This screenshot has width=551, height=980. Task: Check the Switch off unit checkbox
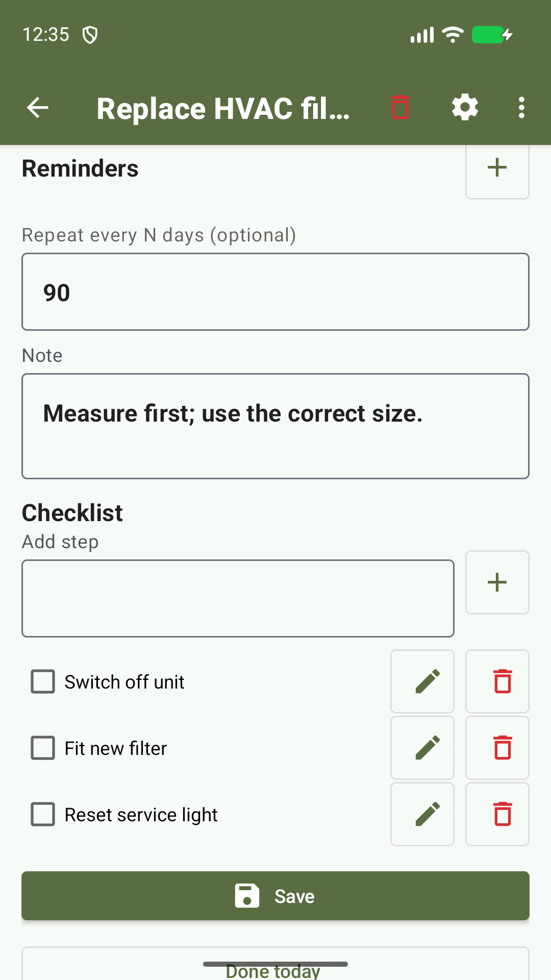click(43, 681)
